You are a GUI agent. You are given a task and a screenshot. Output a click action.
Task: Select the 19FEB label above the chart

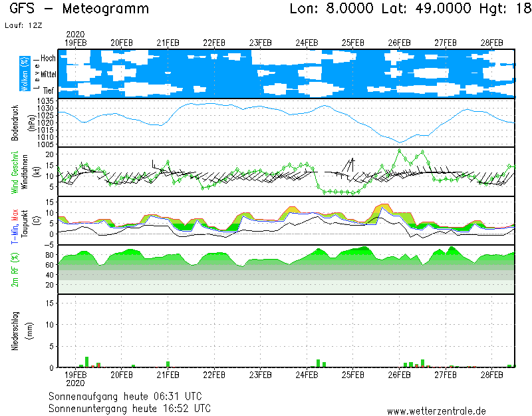(x=75, y=43)
